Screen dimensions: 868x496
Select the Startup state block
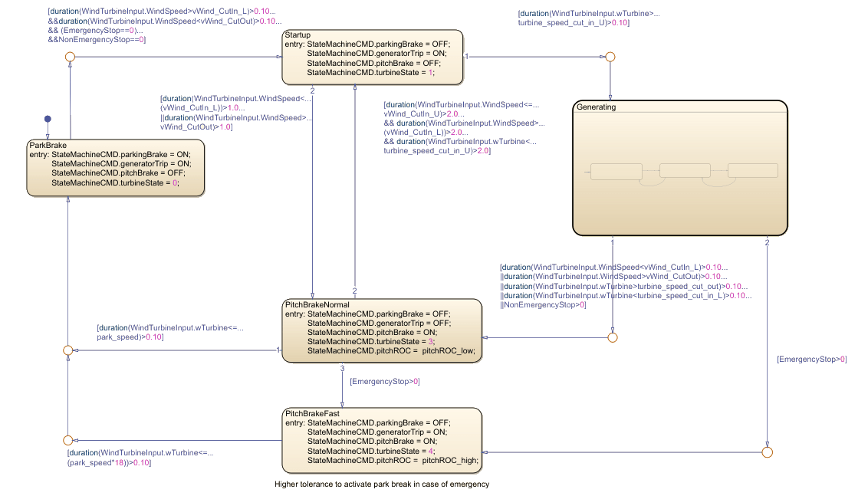(x=373, y=57)
